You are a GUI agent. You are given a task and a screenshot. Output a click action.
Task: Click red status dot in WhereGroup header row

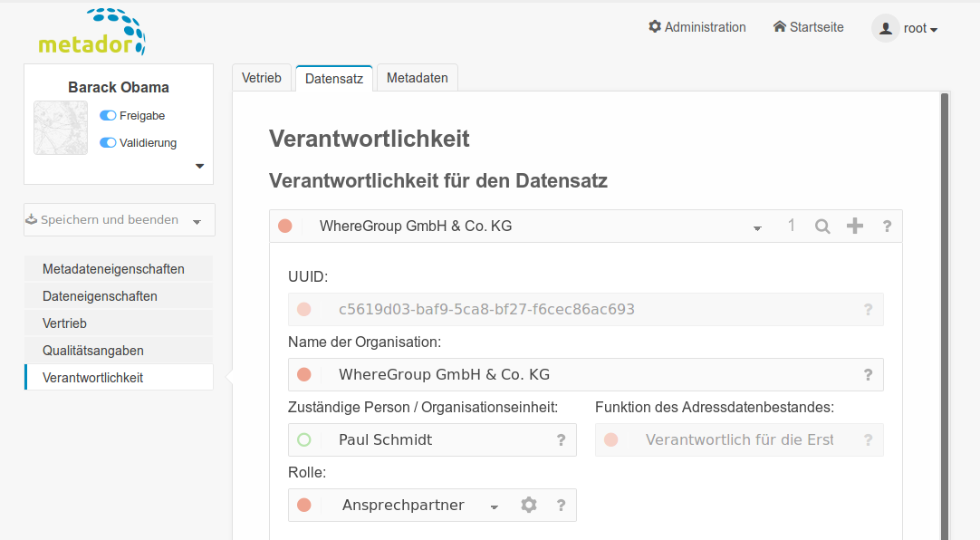(285, 226)
